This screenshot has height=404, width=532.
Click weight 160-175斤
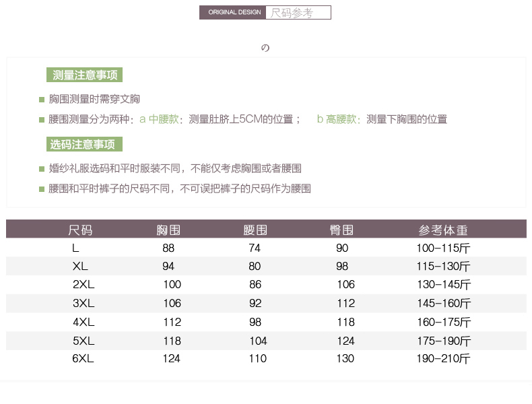coord(444,322)
